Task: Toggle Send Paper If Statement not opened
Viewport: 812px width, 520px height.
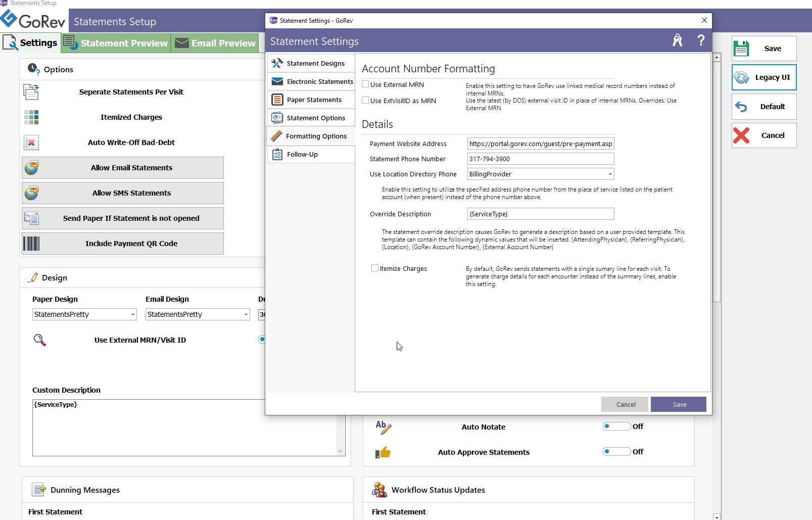Action: 123,218
